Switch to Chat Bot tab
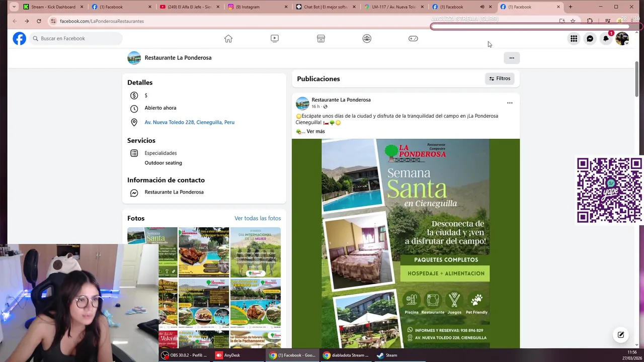The height and width of the screenshot is (362, 644). click(x=325, y=7)
